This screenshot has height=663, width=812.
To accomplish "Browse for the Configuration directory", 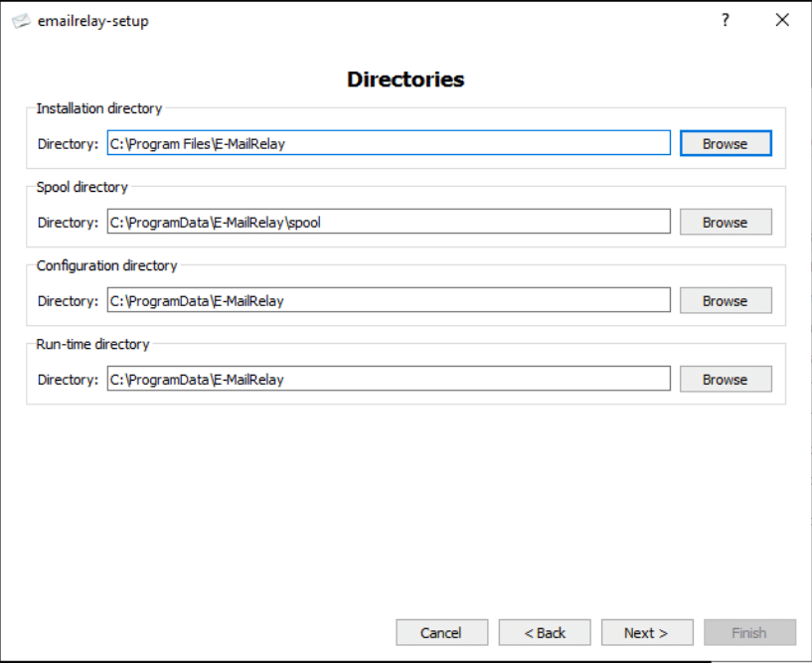I will click(x=726, y=300).
